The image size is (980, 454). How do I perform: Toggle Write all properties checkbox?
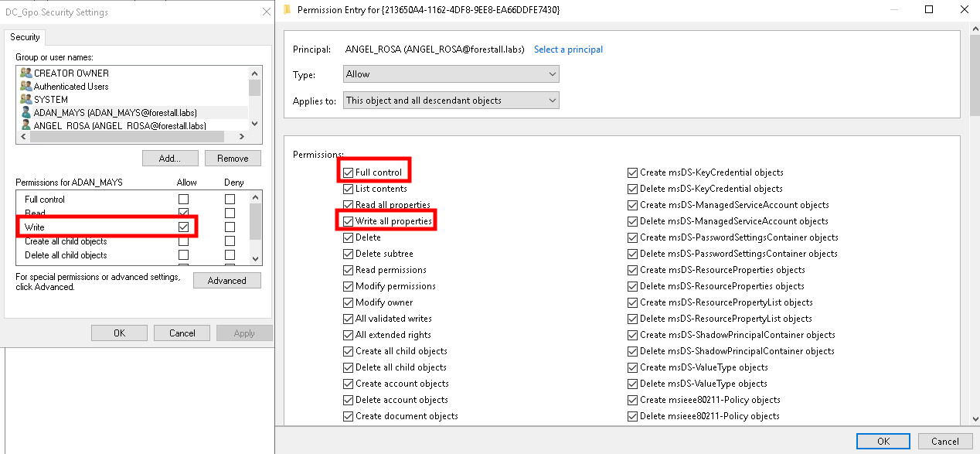[349, 222]
